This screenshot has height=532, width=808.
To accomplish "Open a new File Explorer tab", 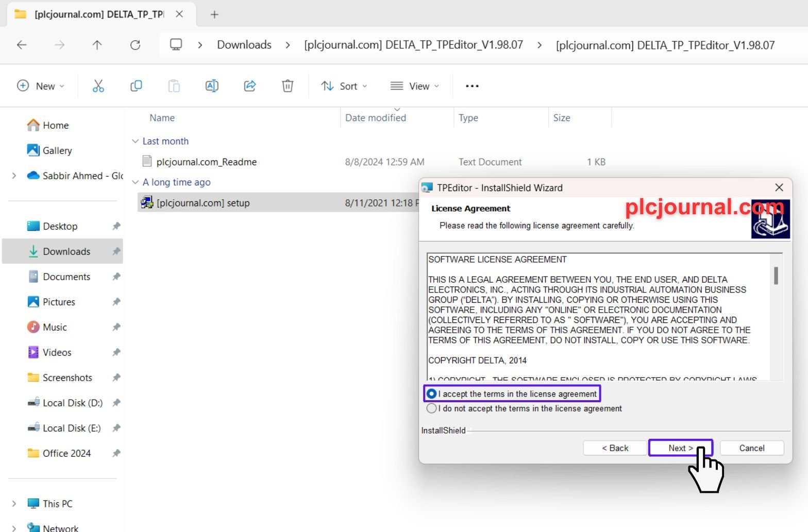I will pyautogui.click(x=214, y=14).
